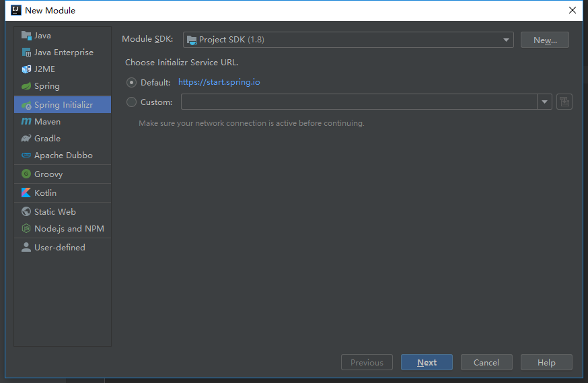
Task: Click the Kotlin K icon
Action: [x=26, y=193]
